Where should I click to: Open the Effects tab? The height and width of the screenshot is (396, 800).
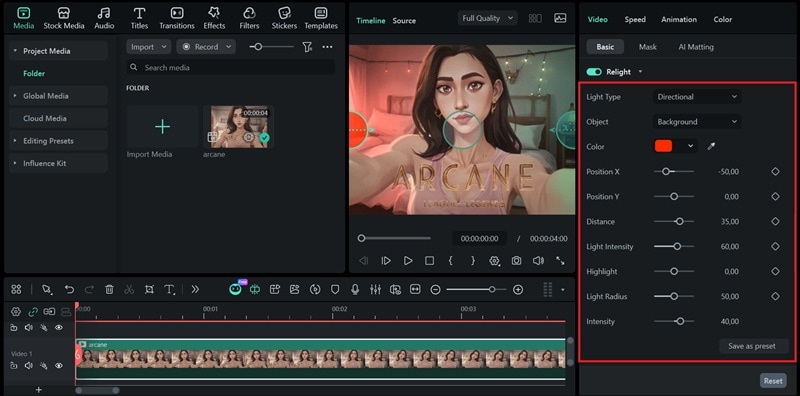[214, 18]
